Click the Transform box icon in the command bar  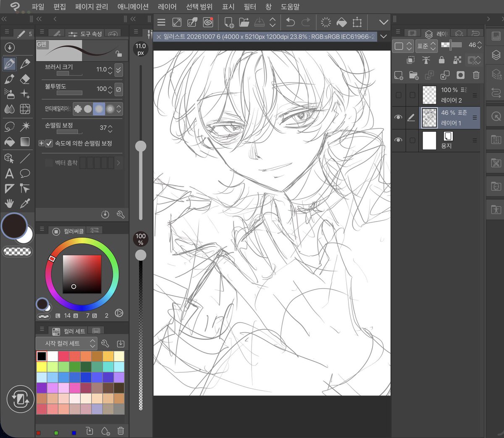pyautogui.click(x=357, y=22)
